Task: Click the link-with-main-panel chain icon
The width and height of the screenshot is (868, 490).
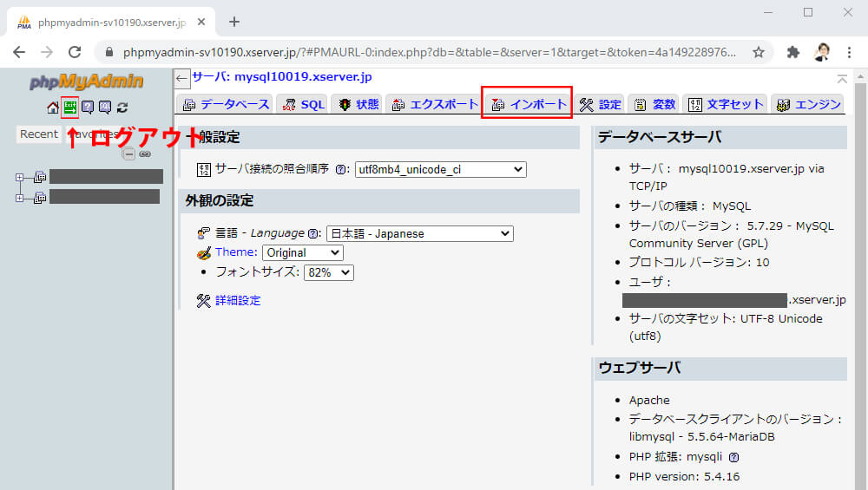Action: (x=145, y=154)
